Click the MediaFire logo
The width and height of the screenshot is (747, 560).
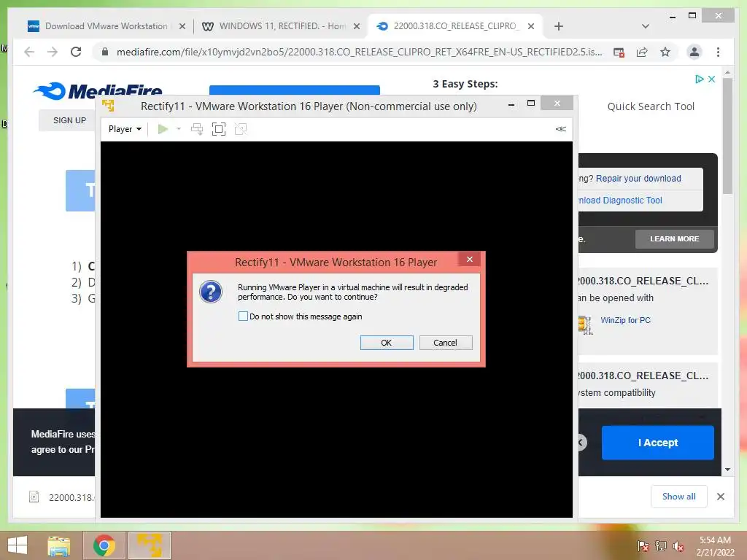point(98,90)
